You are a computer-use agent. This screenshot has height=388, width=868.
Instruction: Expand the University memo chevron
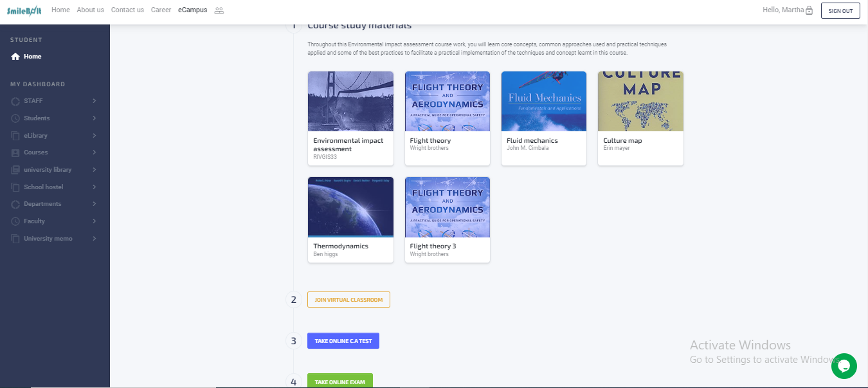[x=94, y=239]
